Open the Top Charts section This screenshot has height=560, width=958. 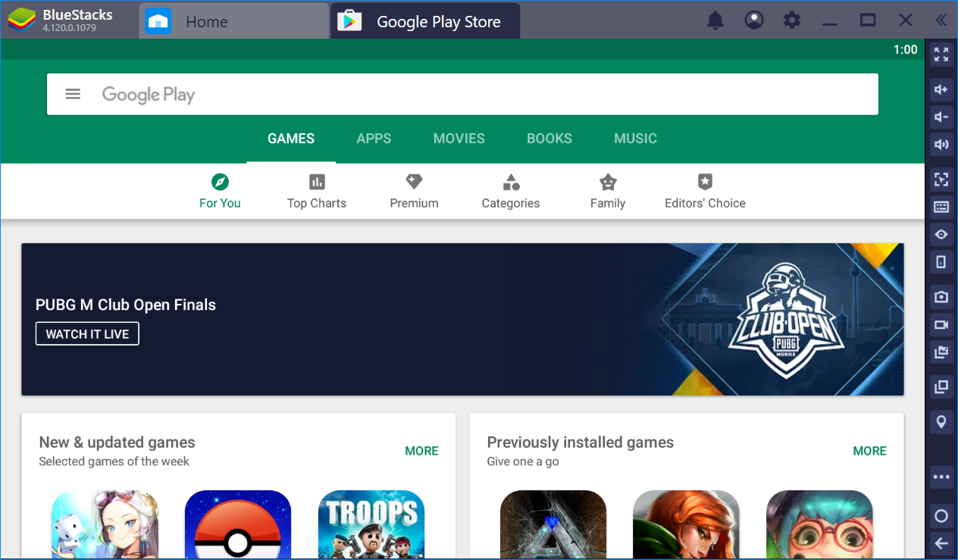[317, 192]
